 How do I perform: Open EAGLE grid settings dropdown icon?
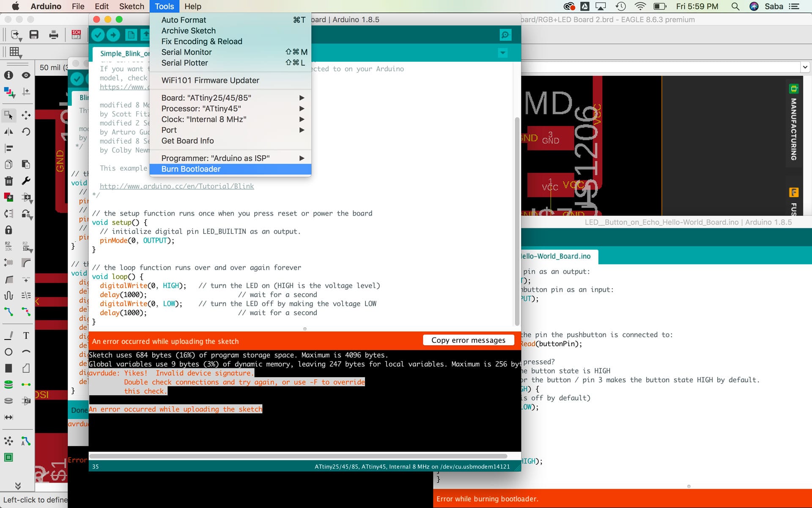tap(15, 52)
